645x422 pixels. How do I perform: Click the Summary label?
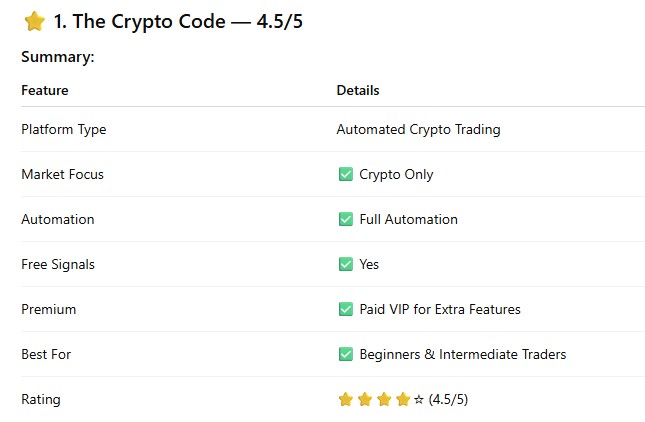(58, 58)
